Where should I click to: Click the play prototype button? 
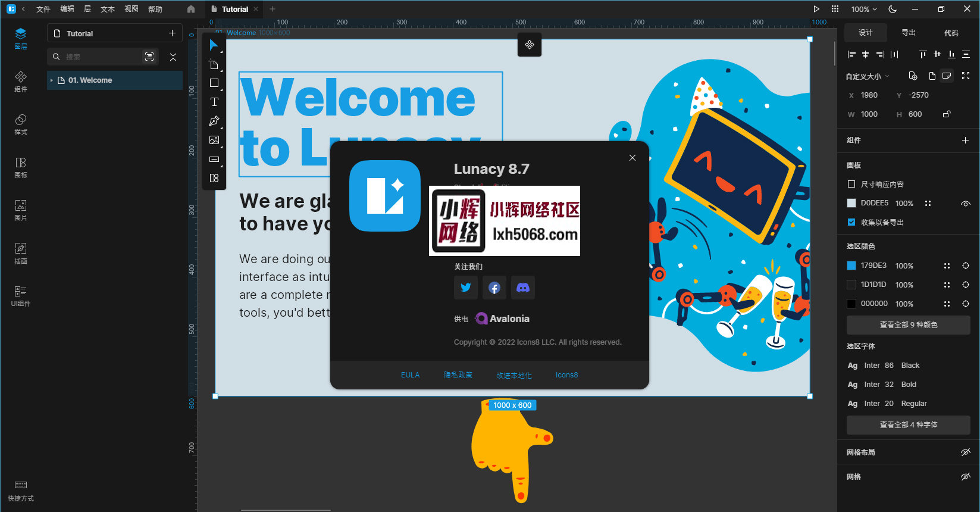[816, 9]
